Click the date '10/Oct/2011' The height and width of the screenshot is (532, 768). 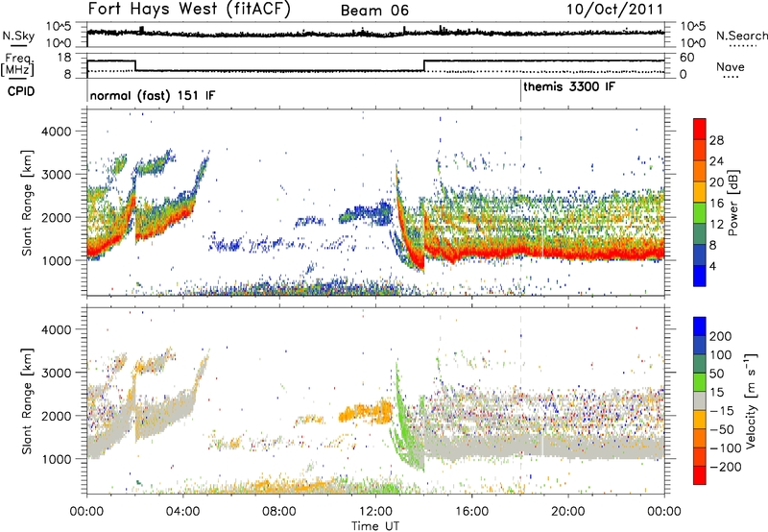coord(614,10)
